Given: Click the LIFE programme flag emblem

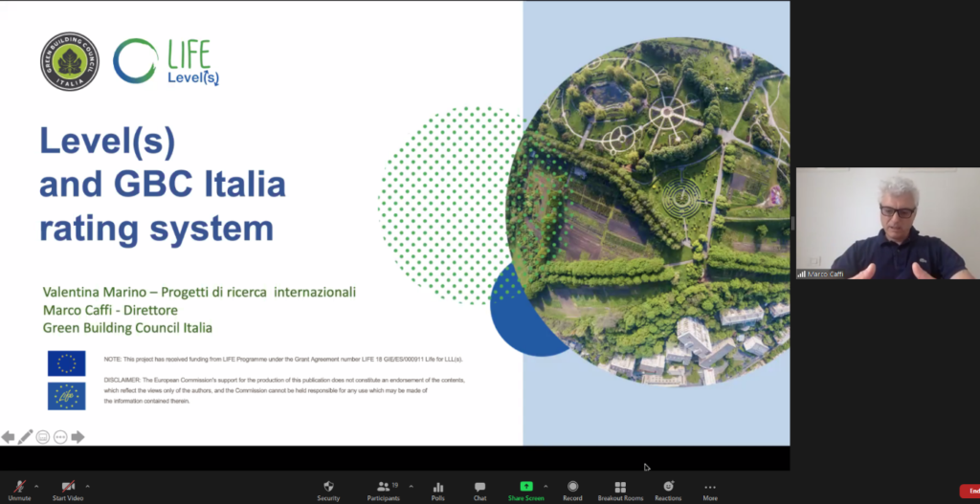Looking at the screenshot, I should pyautogui.click(x=67, y=396).
